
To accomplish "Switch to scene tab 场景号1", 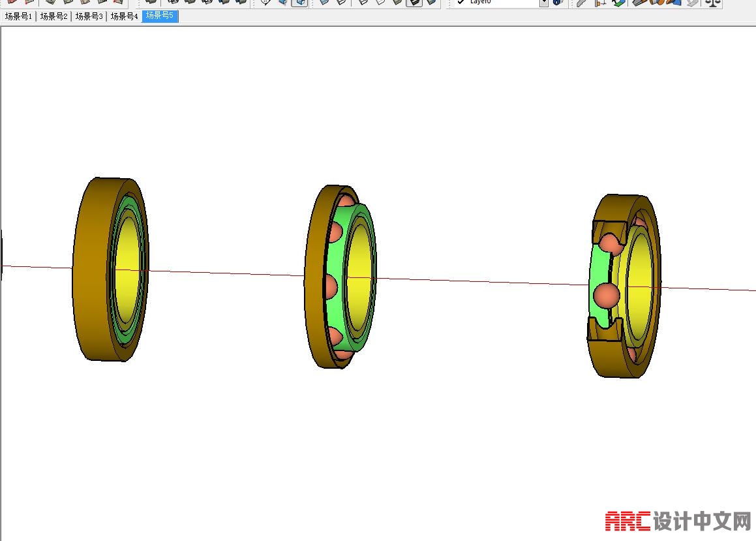I will point(18,16).
